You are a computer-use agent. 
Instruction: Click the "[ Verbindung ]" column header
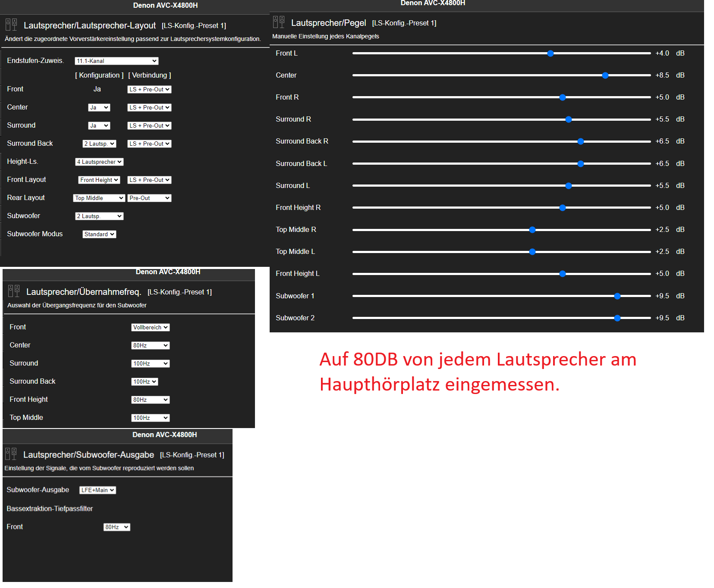point(150,75)
